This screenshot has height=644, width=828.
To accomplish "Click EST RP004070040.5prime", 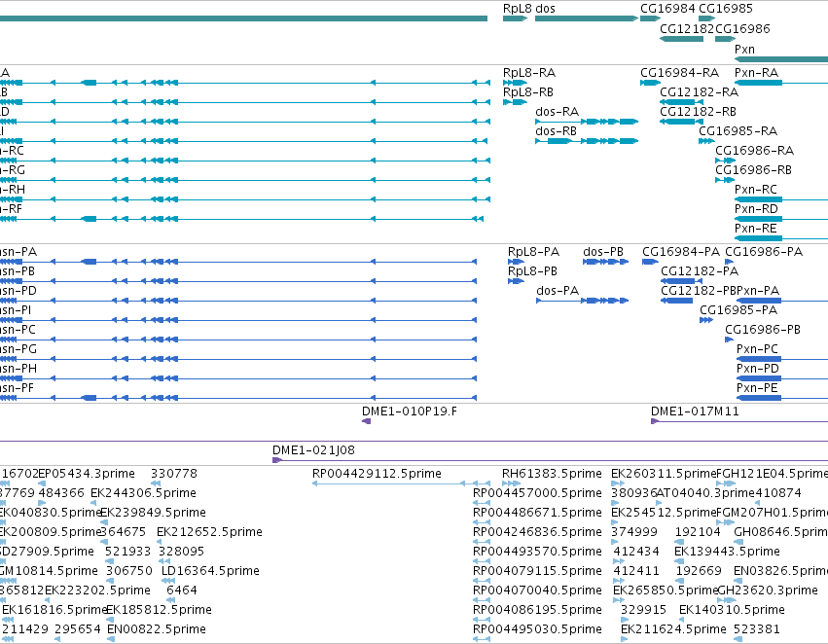I will coord(537,590).
